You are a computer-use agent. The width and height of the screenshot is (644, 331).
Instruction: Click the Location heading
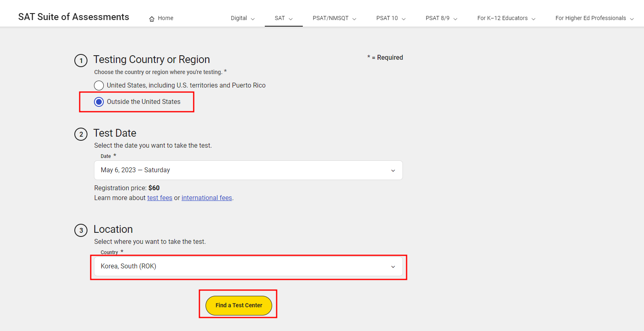tap(113, 230)
